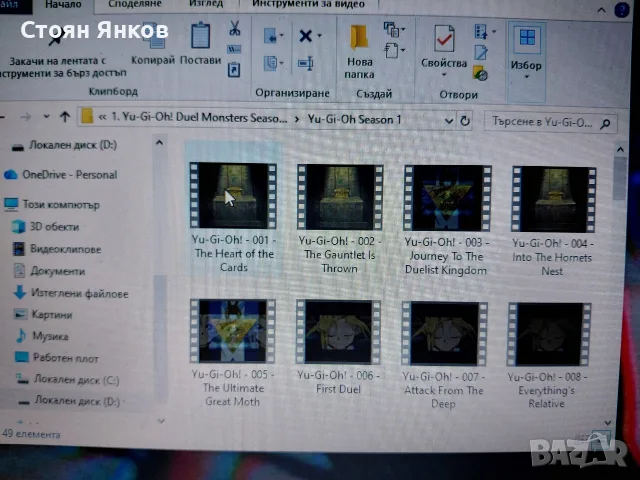Click the Rename icon
The width and height of the screenshot is (640, 480).
305,63
